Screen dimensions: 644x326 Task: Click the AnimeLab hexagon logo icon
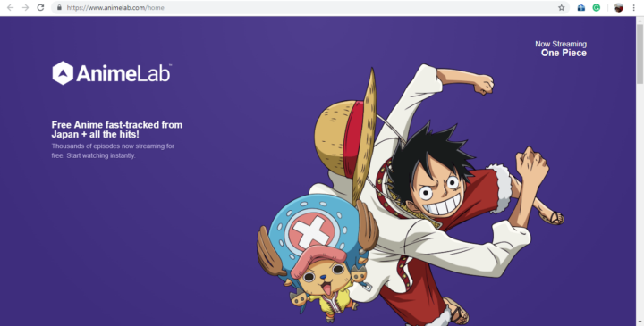click(63, 73)
